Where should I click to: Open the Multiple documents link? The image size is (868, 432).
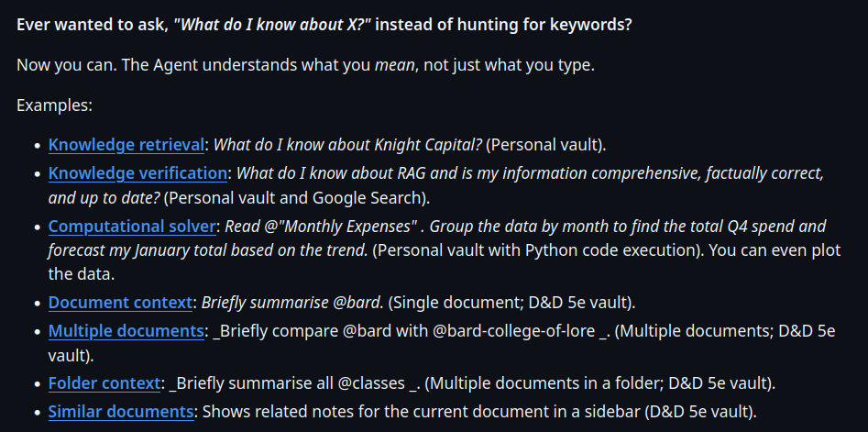click(126, 330)
